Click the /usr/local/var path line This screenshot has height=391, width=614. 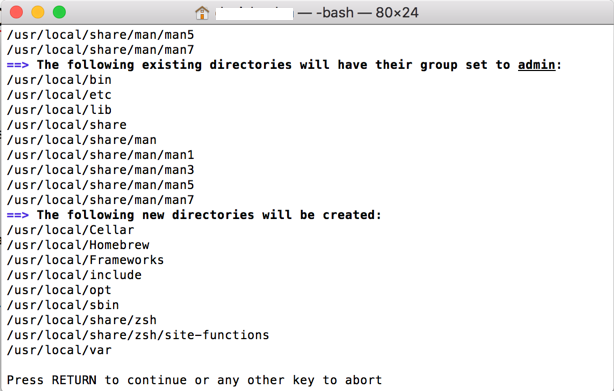[59, 350]
